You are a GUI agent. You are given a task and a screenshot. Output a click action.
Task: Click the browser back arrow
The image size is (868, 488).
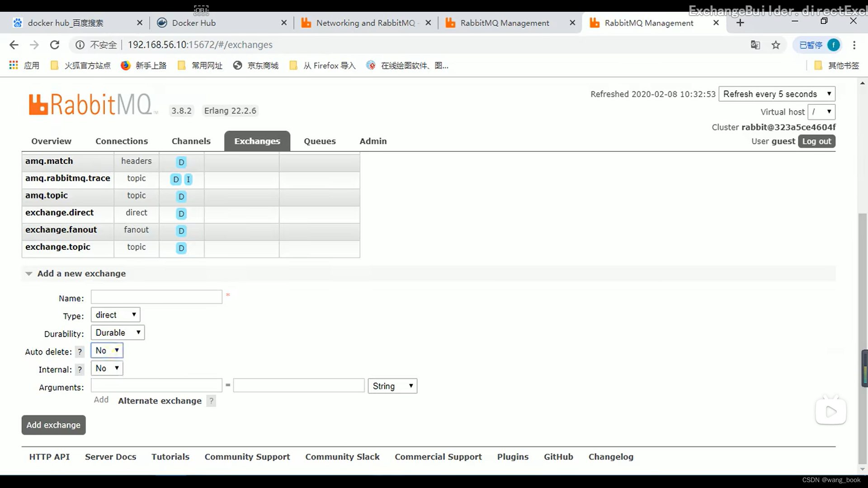coord(14,45)
